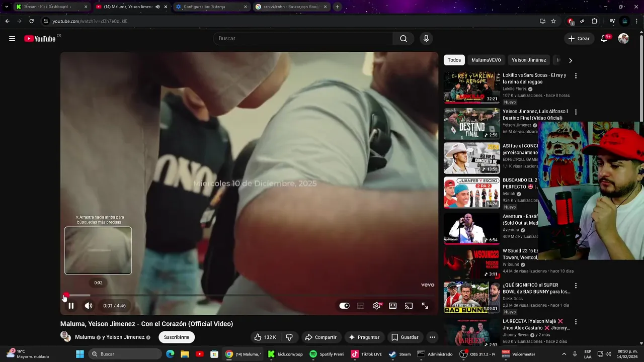
Task: Mute the video using the volume icon
Action: [x=89, y=306]
